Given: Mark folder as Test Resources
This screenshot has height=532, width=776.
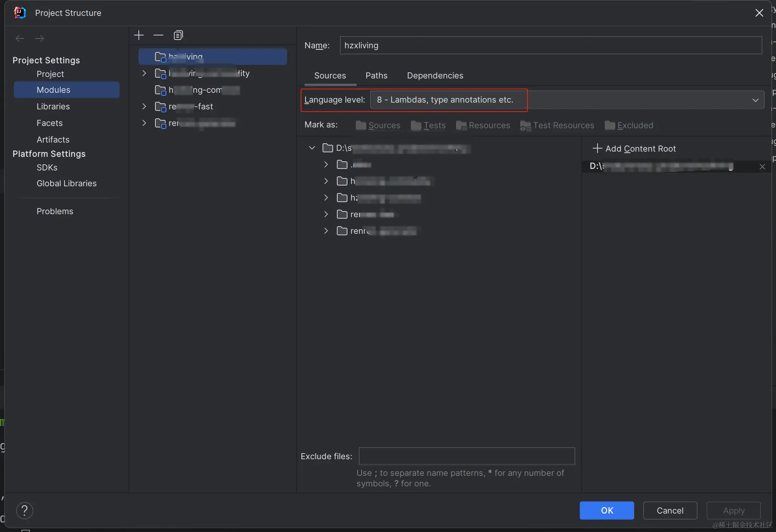Looking at the screenshot, I should click(x=557, y=125).
